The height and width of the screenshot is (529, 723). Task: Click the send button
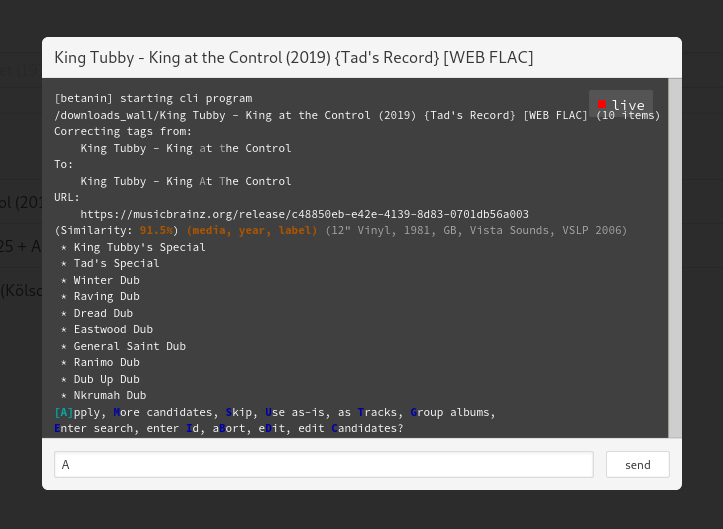(x=637, y=464)
